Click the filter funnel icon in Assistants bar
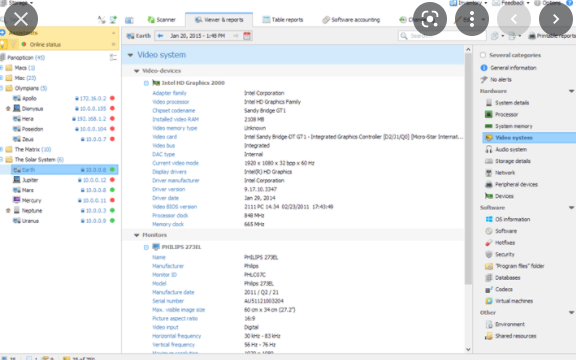The height and width of the screenshot is (360, 576). point(13,44)
